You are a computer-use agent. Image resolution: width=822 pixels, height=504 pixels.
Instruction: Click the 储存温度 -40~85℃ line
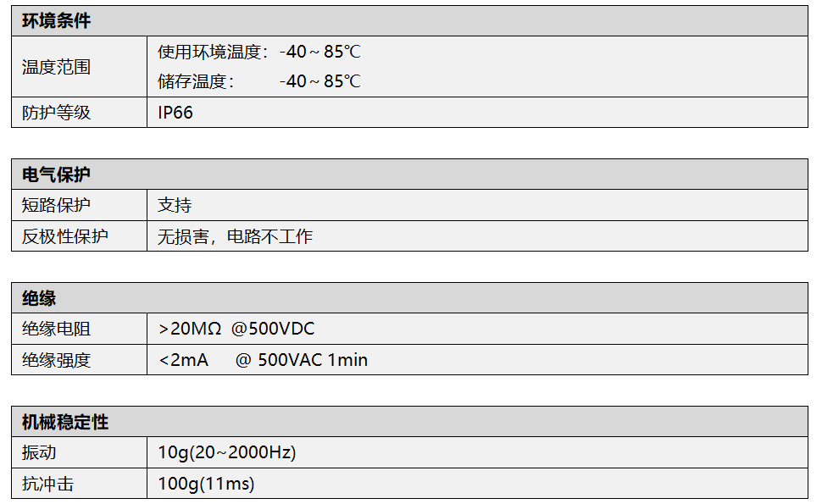[258, 81]
